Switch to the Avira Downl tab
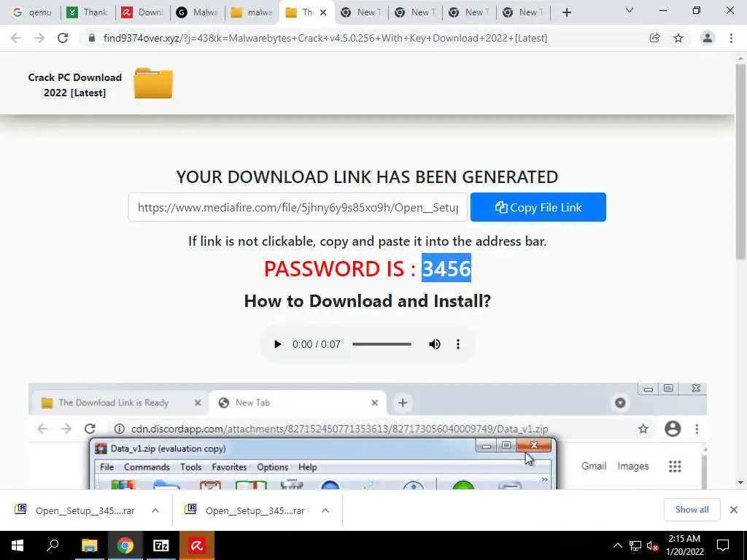 [x=142, y=12]
